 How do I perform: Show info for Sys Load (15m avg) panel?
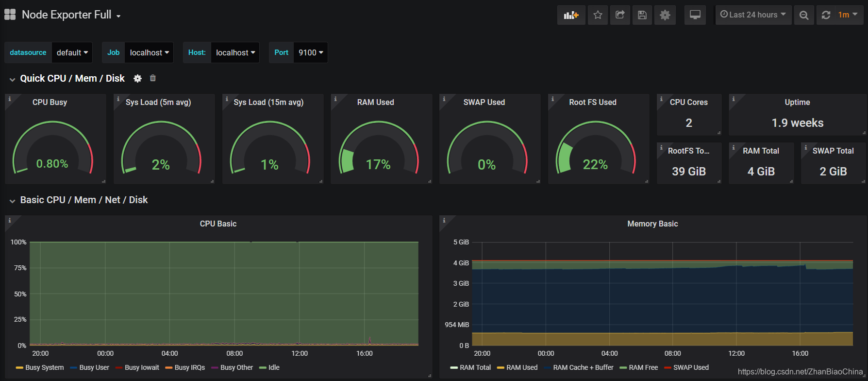227,99
